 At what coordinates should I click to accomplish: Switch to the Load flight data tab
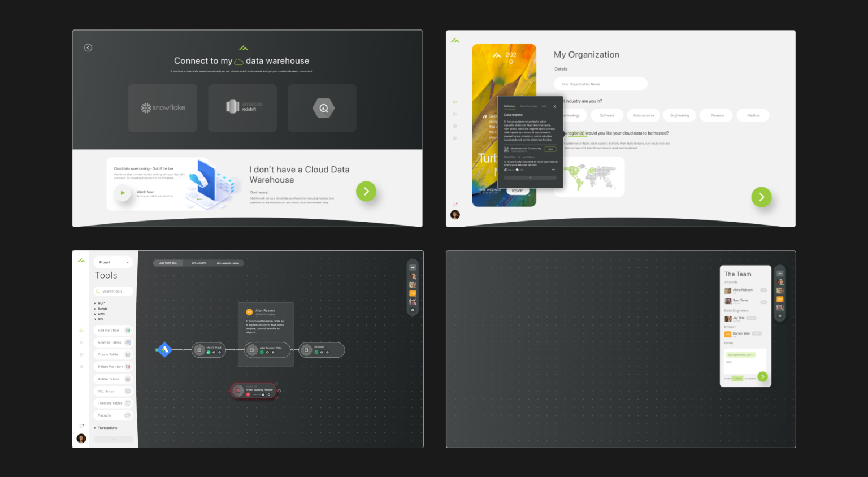pyautogui.click(x=168, y=263)
